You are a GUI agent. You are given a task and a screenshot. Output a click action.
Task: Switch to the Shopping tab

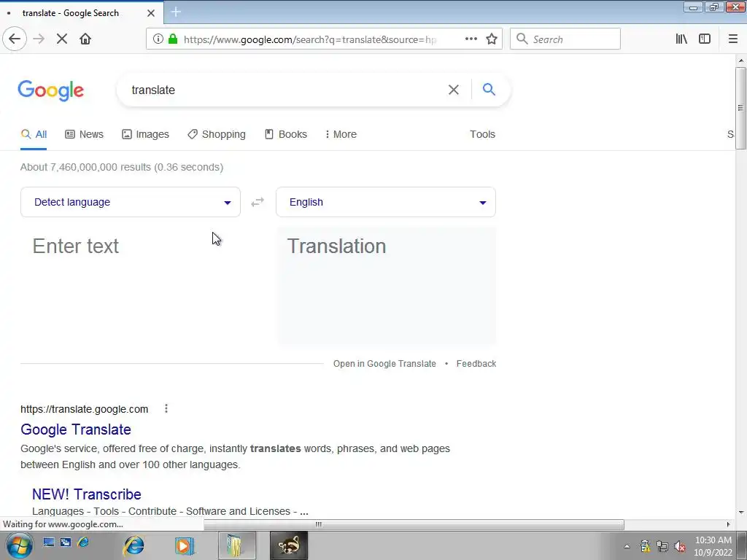217,134
